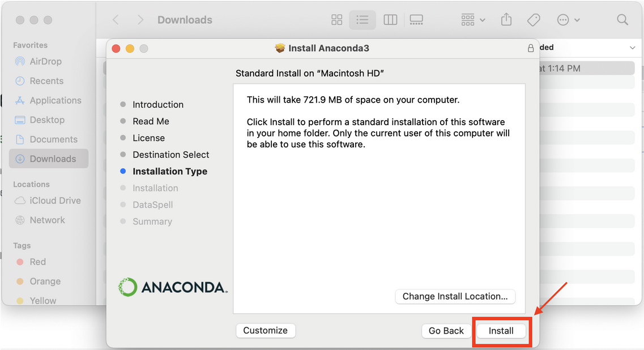Click the Go Back button
The height and width of the screenshot is (350, 644).
tap(446, 331)
